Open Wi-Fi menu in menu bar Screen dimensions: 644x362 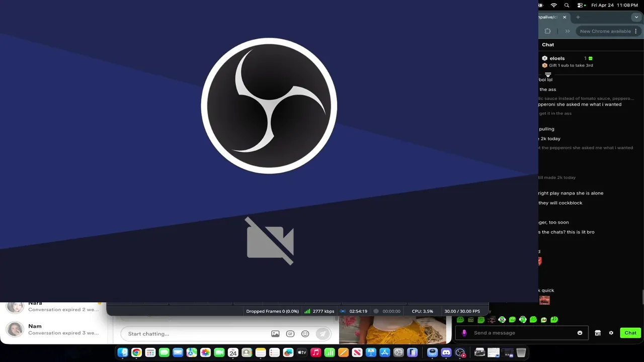coord(554,5)
